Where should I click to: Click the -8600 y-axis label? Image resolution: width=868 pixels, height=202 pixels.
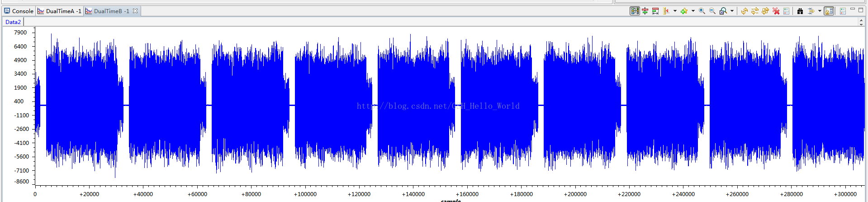point(21,182)
